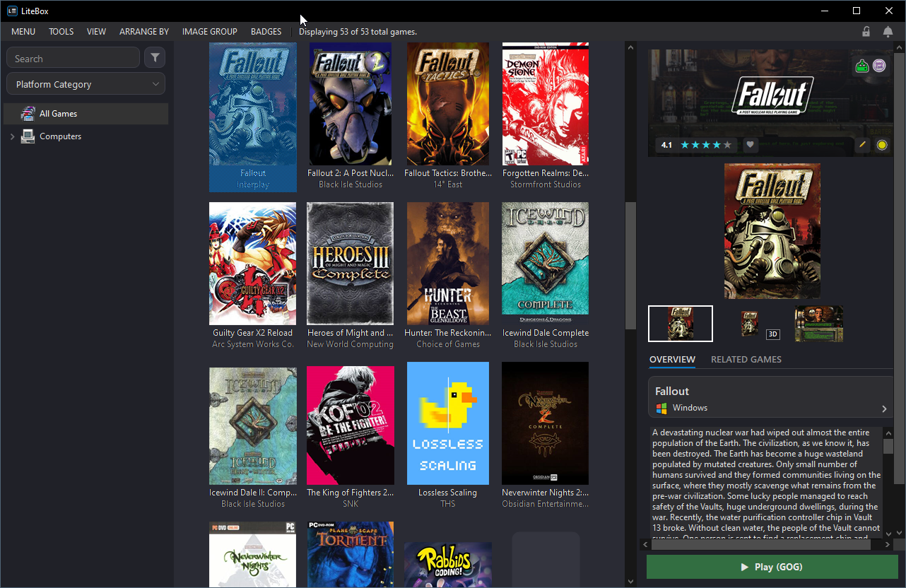Click the Windows logo platform icon
This screenshot has height=588, width=906.
pos(661,408)
